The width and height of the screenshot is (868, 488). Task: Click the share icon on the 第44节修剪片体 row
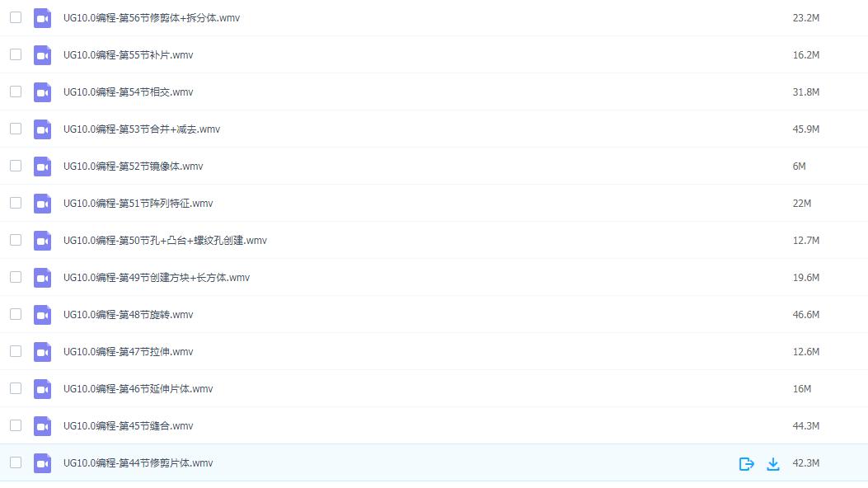pyautogui.click(x=746, y=463)
